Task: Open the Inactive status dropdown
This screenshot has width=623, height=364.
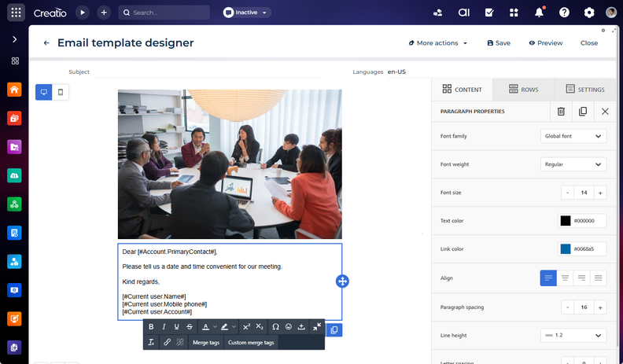Action: pyautogui.click(x=247, y=13)
